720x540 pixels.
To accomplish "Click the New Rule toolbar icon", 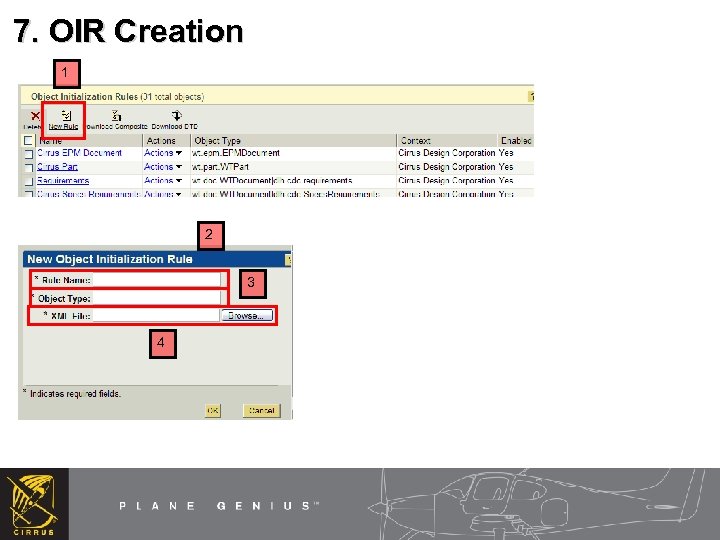I will click(x=66, y=115).
